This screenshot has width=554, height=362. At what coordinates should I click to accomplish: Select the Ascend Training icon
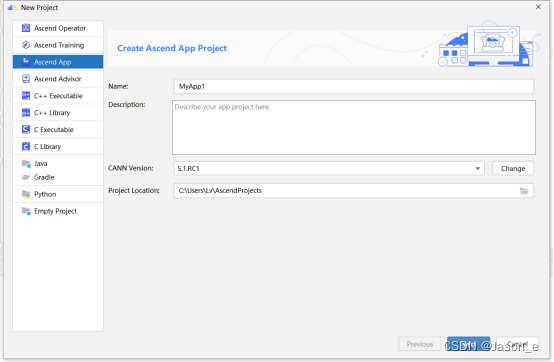coord(26,45)
